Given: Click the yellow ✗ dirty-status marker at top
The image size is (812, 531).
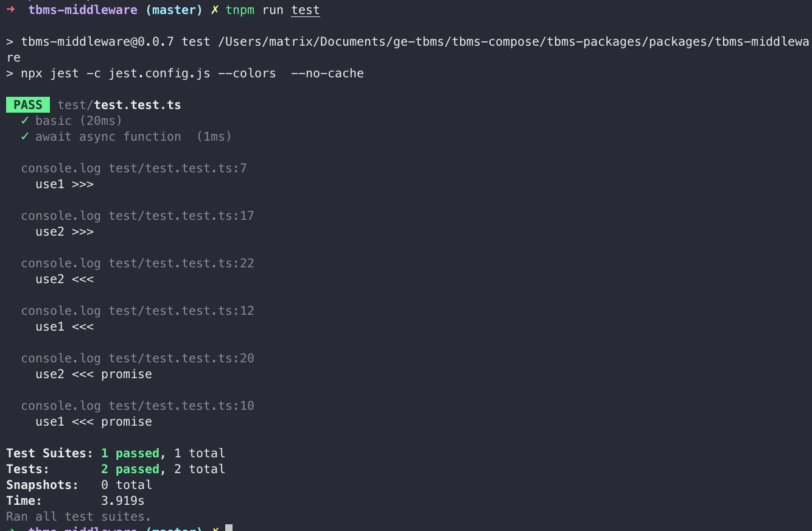Looking at the screenshot, I should [215, 10].
